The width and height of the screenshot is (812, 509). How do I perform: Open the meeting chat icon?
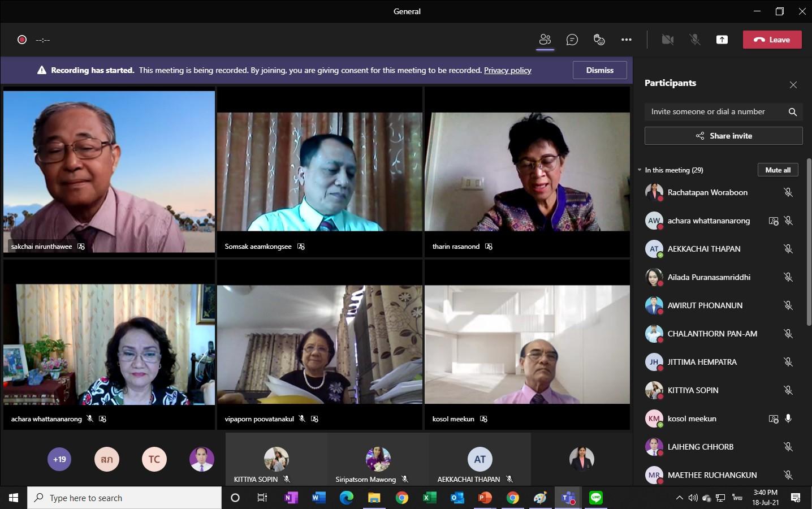(572, 40)
